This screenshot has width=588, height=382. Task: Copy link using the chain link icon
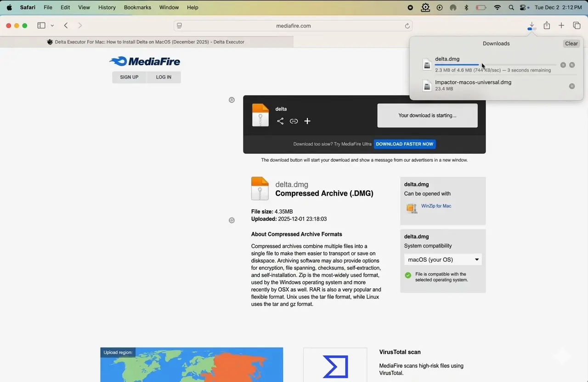click(x=294, y=121)
